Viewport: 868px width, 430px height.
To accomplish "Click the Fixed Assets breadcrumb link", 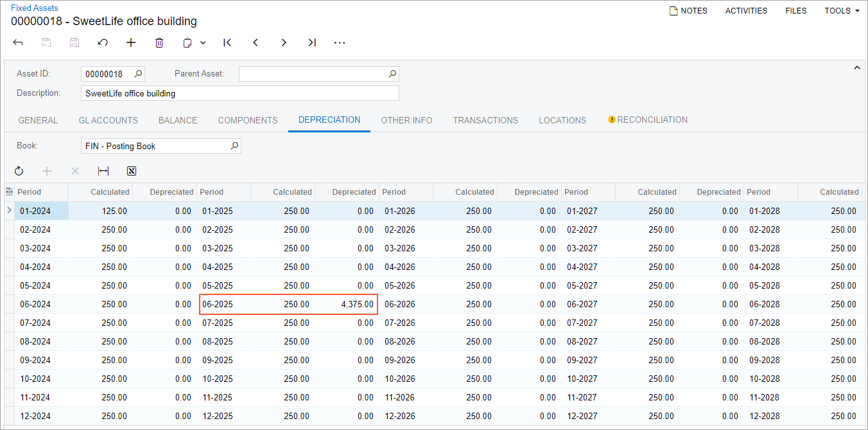I will point(35,8).
